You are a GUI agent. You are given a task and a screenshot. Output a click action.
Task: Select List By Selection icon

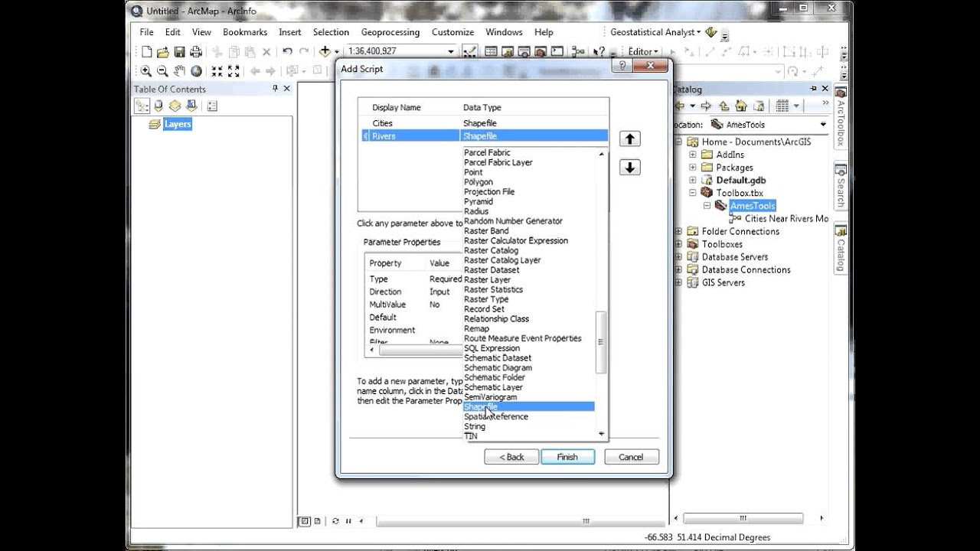[191, 106]
